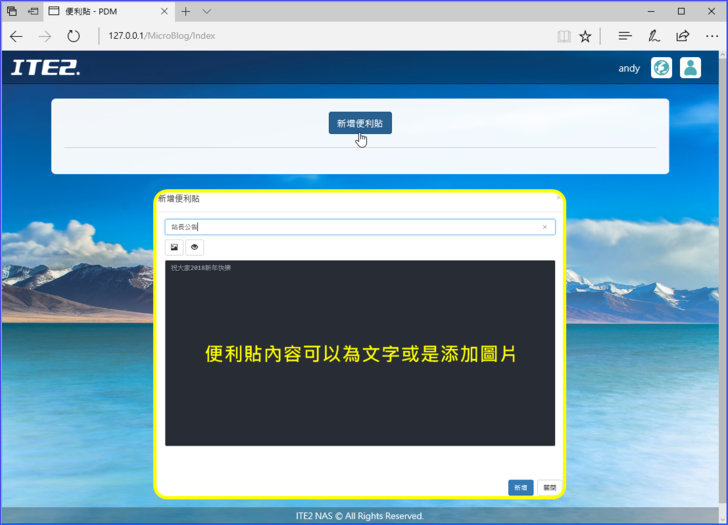728x525 pixels.
Task: Expand the tab preview chevron
Action: 207,12
